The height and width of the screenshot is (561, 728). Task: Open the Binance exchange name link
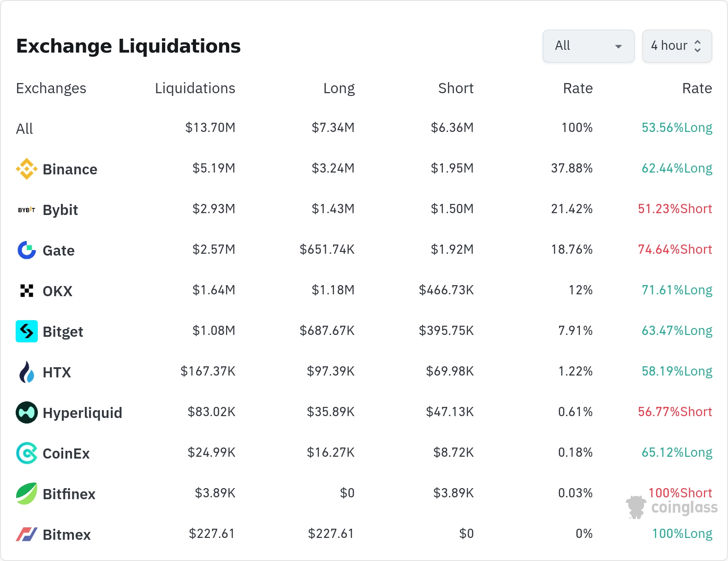point(70,169)
